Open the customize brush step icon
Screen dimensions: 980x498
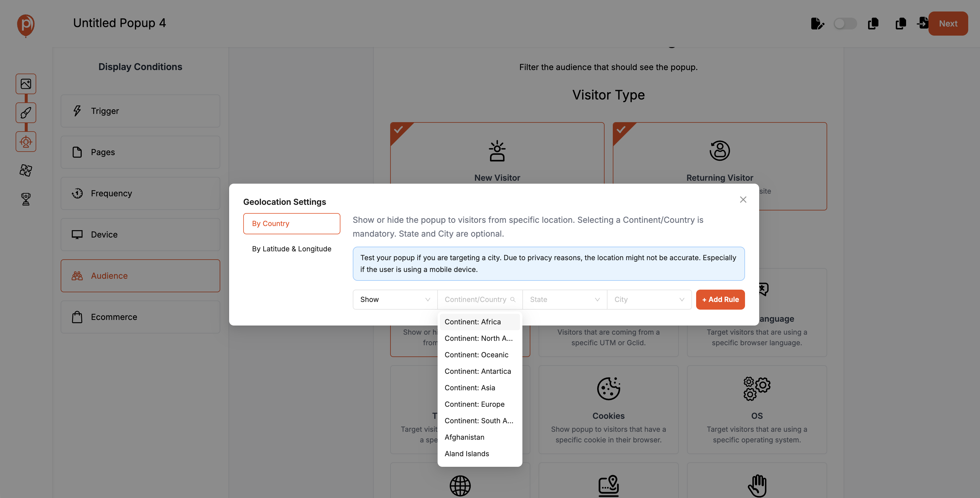[x=26, y=112]
